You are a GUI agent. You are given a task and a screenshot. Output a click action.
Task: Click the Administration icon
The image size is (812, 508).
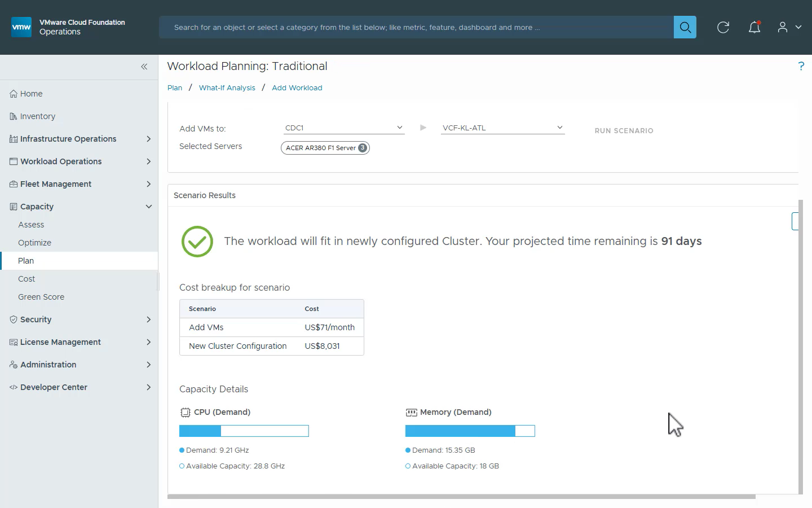14,365
